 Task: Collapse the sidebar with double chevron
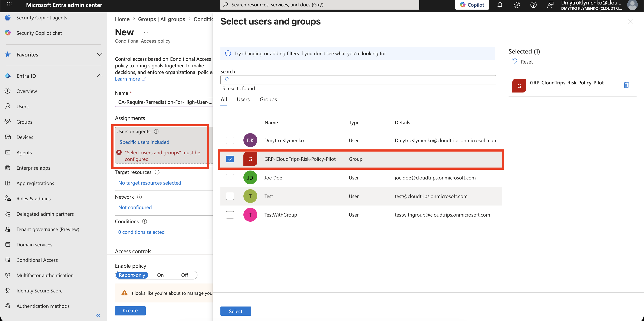click(98, 315)
